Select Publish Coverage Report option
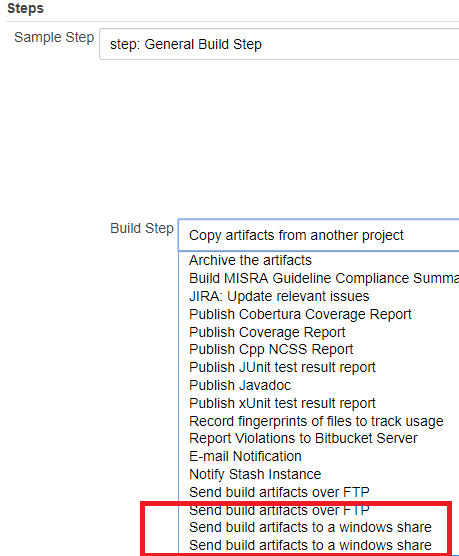This screenshot has height=556, width=459. (319, 332)
